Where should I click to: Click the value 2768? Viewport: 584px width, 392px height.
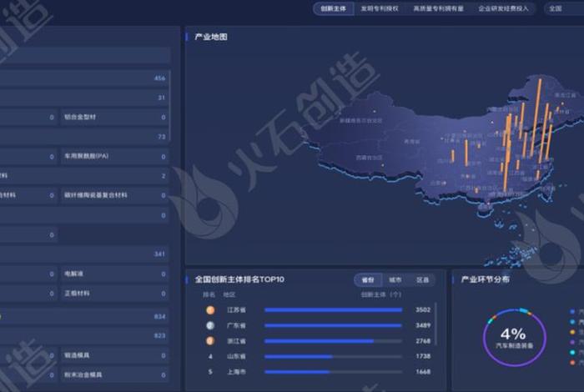423,341
